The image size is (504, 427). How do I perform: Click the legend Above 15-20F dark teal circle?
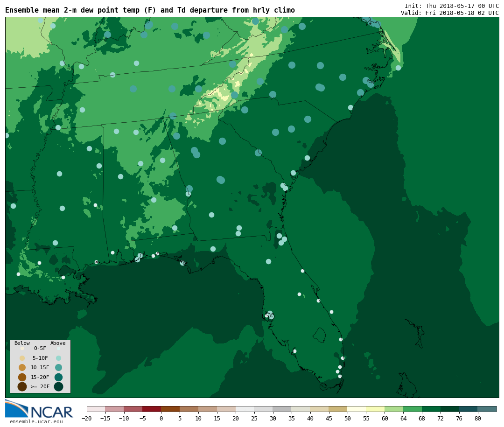pos(58,377)
